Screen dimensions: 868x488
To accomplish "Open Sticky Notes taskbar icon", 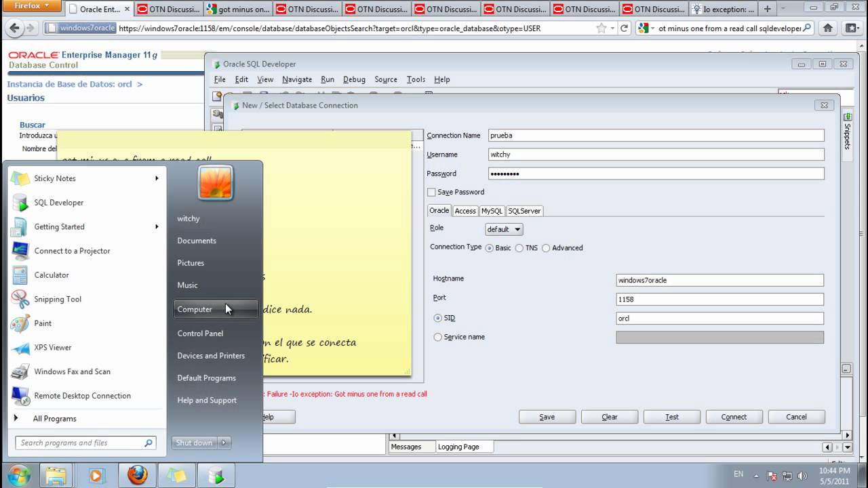I will (176, 475).
